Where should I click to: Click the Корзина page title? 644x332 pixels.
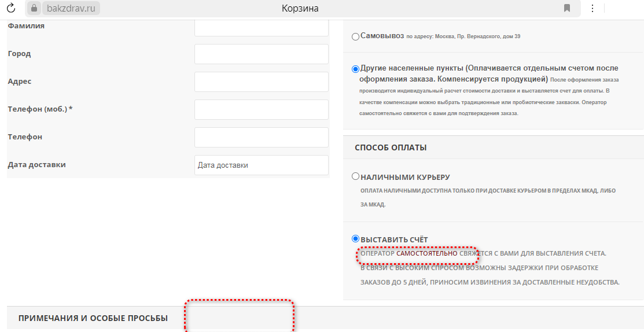[x=300, y=8]
